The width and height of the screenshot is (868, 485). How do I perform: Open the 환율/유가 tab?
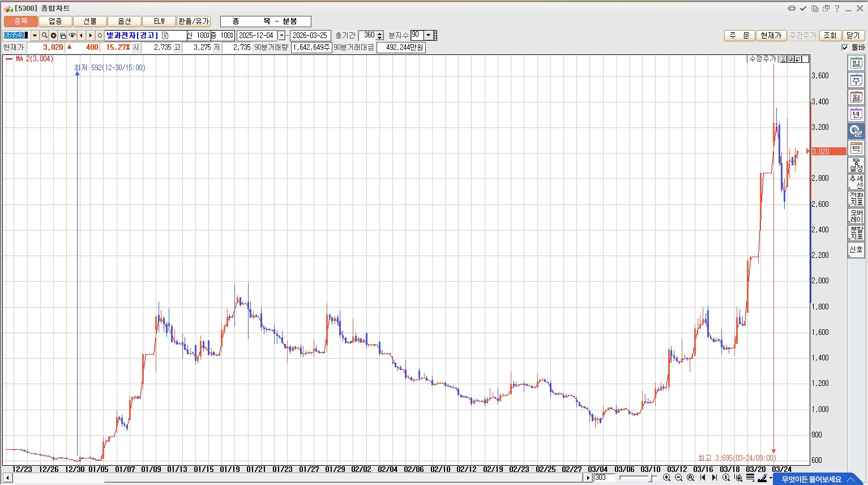point(194,22)
